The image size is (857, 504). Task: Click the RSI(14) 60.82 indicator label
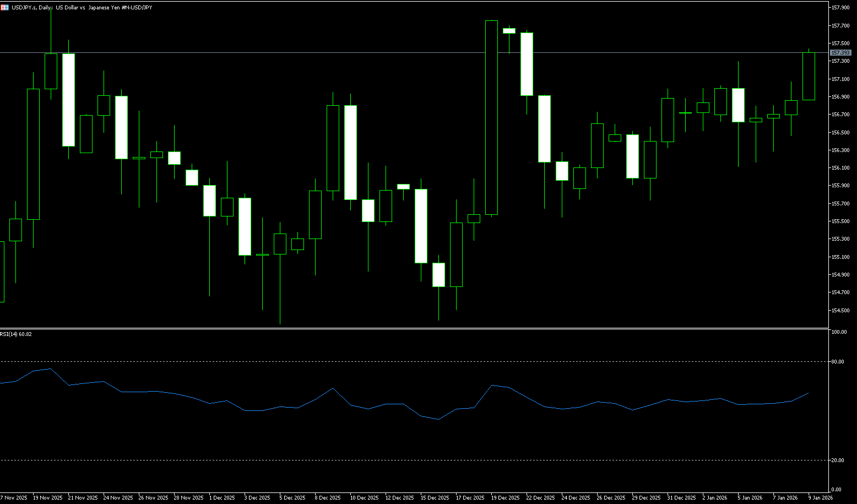click(x=17, y=334)
